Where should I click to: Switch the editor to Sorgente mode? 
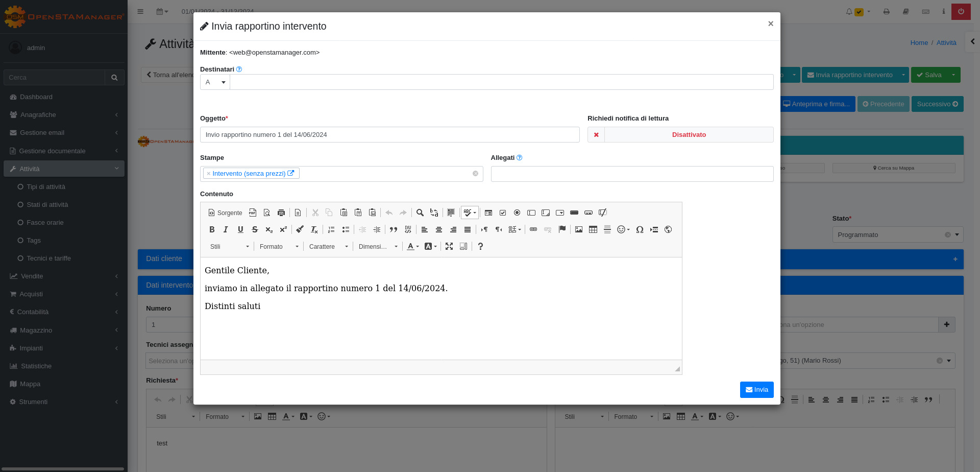pos(225,213)
